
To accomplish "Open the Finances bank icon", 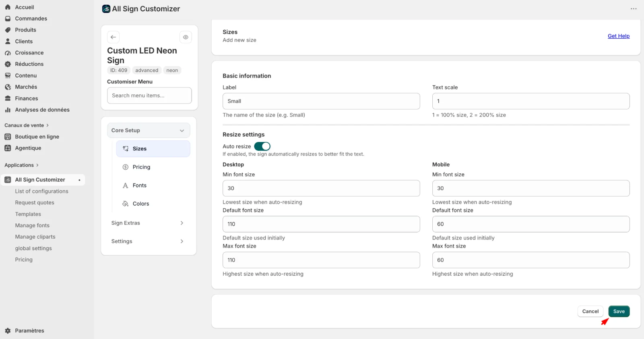I will 8,98.
